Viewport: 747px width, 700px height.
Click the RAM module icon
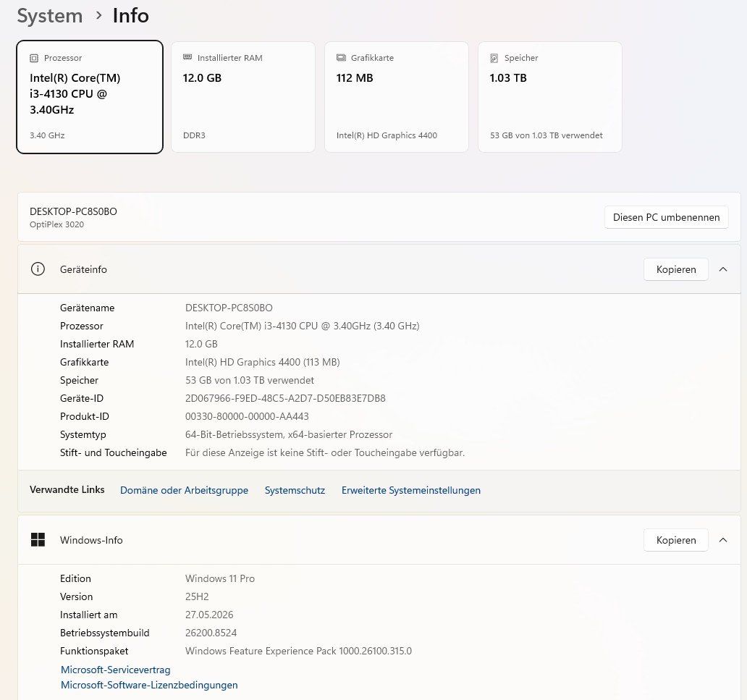pos(187,57)
